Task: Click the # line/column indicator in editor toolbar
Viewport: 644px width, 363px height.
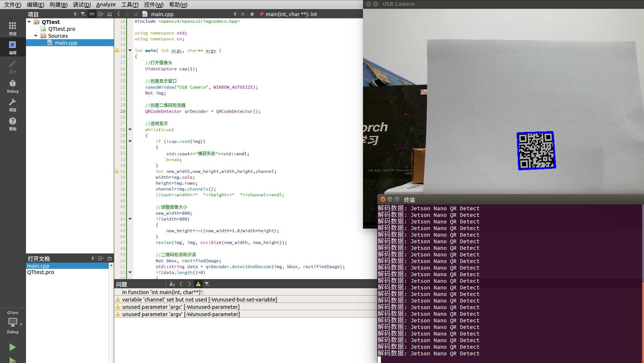Action: coord(252,14)
